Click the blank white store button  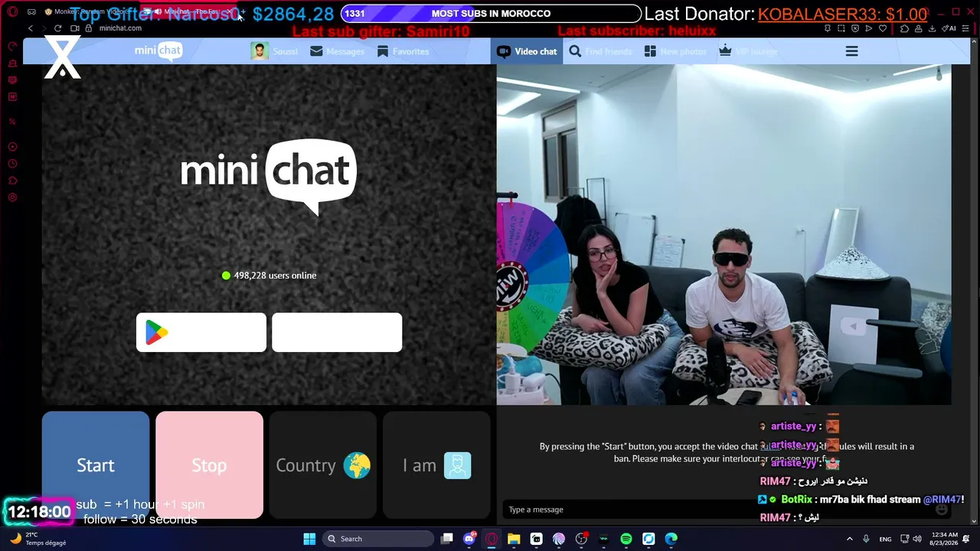point(337,332)
